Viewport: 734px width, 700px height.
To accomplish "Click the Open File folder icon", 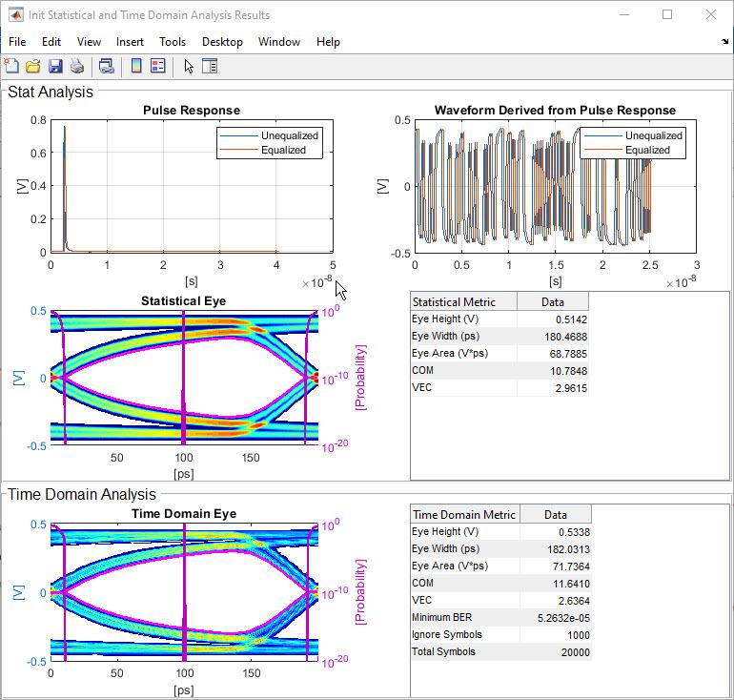I will 32,66.
